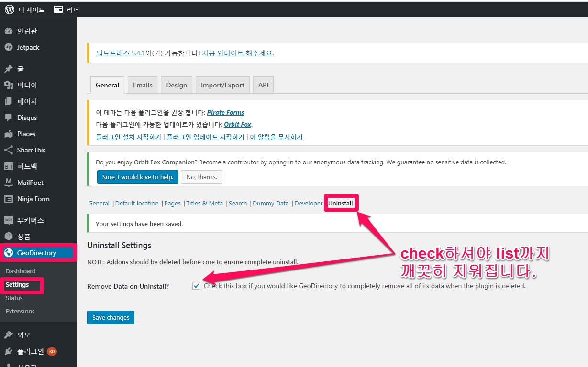Open the Developer subsection link
588x367 pixels.
[x=309, y=203]
